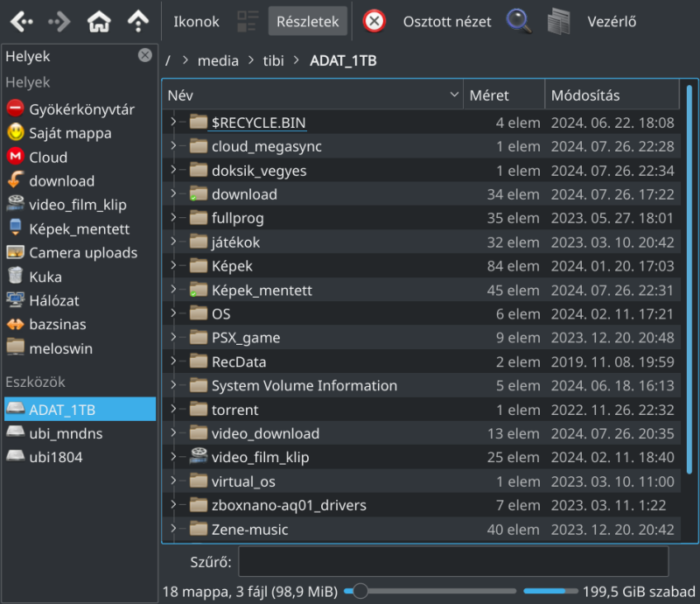Click the root slash in the breadcrumb
The width and height of the screenshot is (700, 604).
pos(168,60)
